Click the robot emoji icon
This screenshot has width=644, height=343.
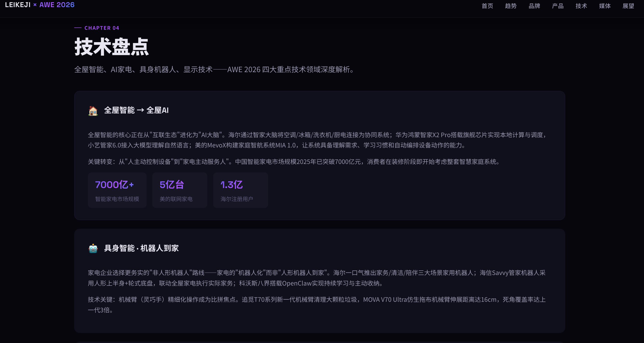click(93, 248)
